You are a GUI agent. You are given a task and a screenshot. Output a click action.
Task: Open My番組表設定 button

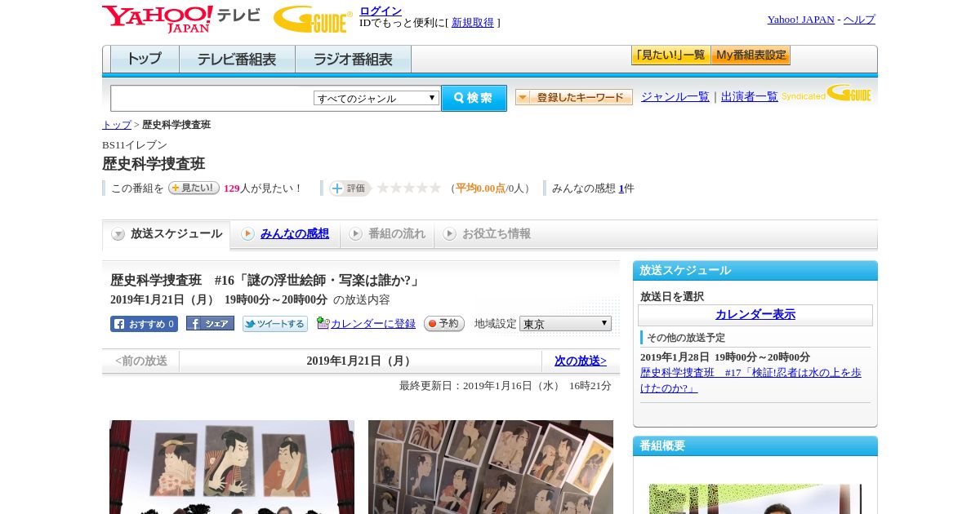[751, 55]
